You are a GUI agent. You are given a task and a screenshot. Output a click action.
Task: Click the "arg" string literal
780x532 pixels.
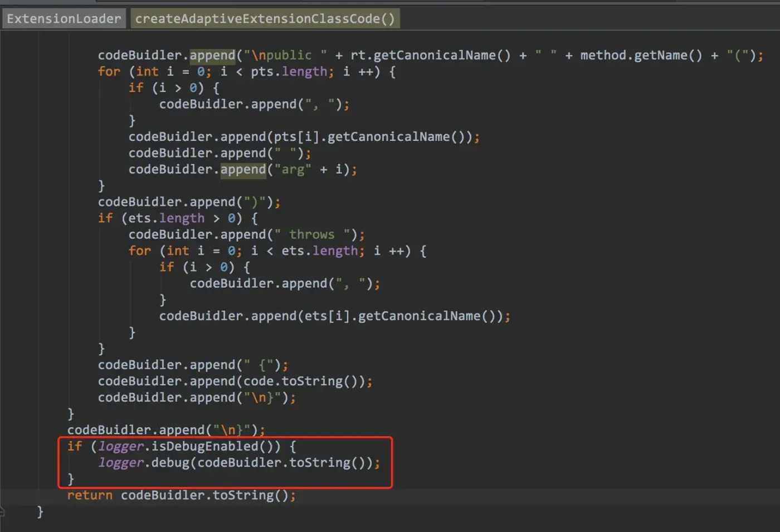click(x=292, y=169)
